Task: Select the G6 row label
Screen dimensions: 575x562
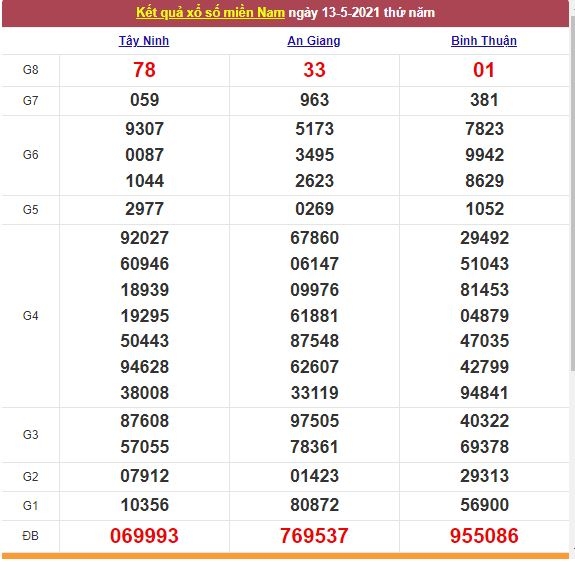Action: click(x=30, y=155)
